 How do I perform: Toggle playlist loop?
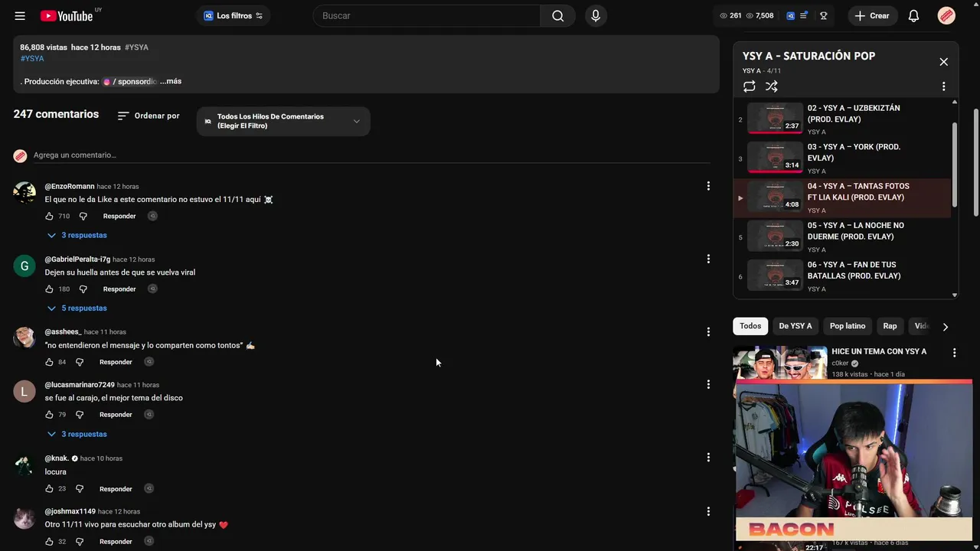(x=750, y=86)
